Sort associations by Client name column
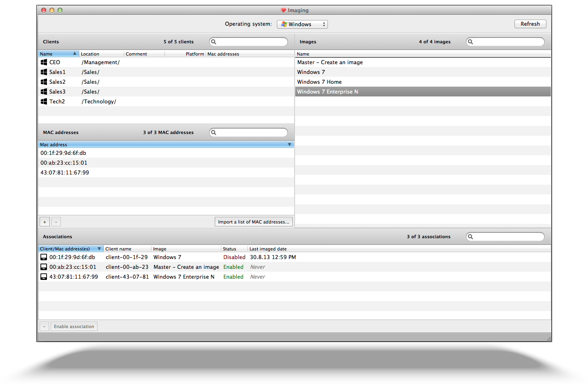 [127, 249]
